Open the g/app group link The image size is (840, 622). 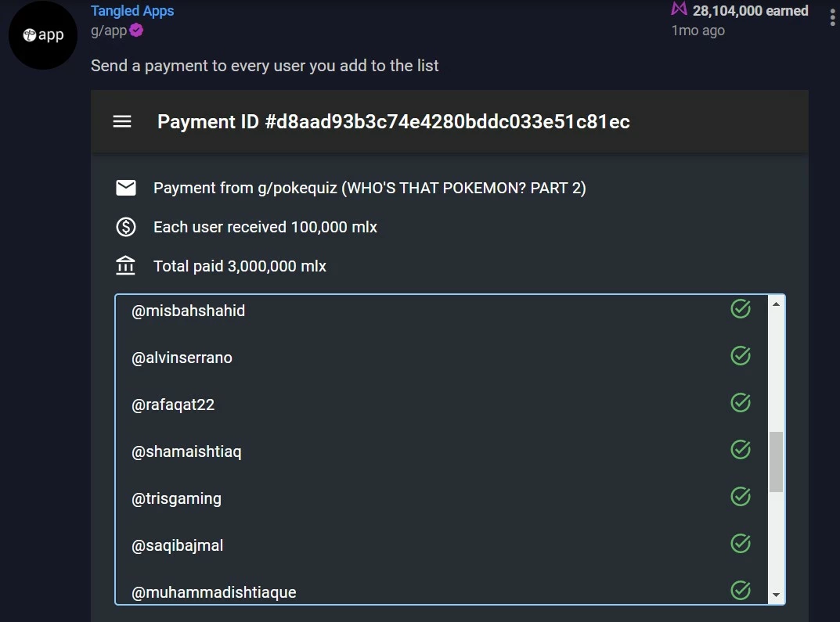click(x=109, y=31)
